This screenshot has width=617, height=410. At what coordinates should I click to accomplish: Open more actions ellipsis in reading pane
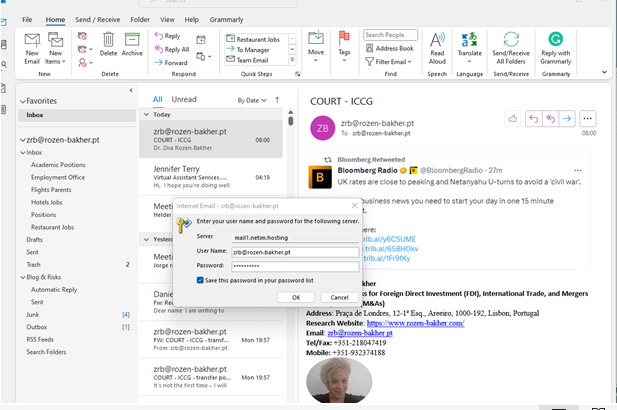[x=587, y=118]
